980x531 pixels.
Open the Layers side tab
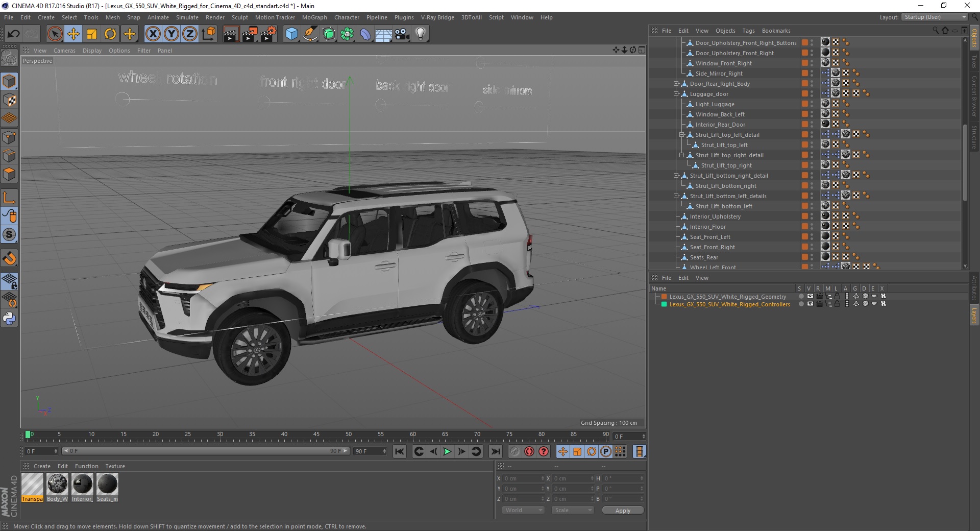tap(974, 315)
